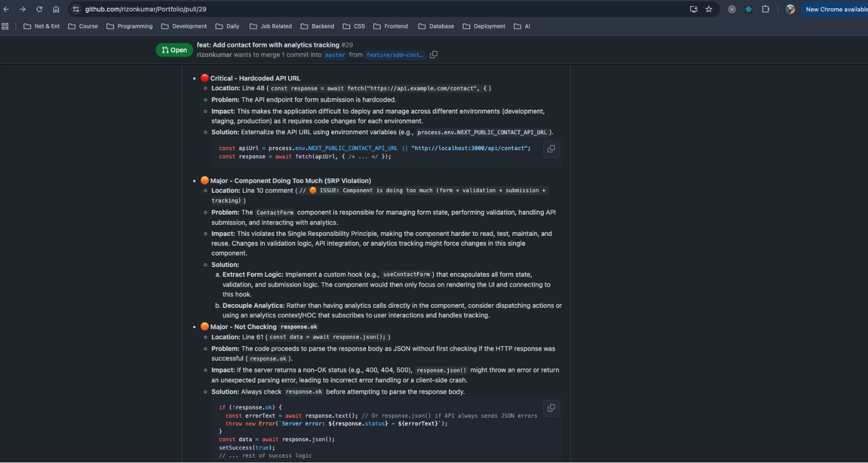
Task: Open the Daily bookmark folder
Action: [228, 26]
